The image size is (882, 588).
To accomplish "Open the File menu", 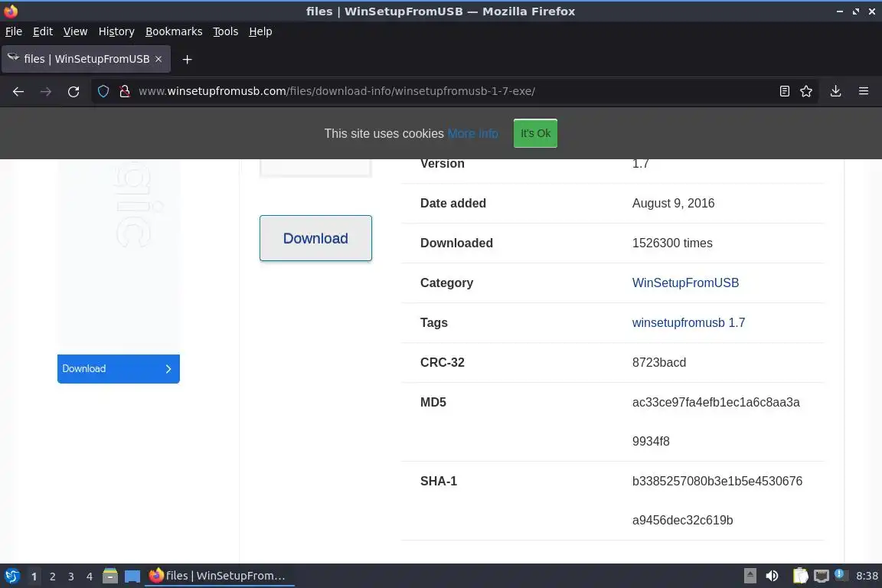I will (14, 31).
